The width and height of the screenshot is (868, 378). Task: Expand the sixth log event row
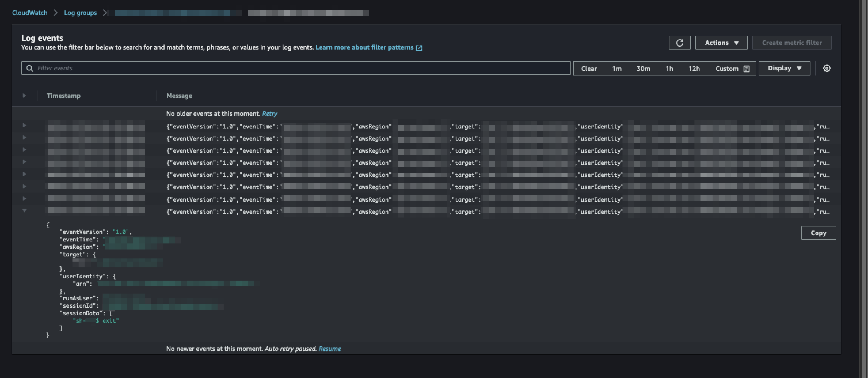pos(24,186)
